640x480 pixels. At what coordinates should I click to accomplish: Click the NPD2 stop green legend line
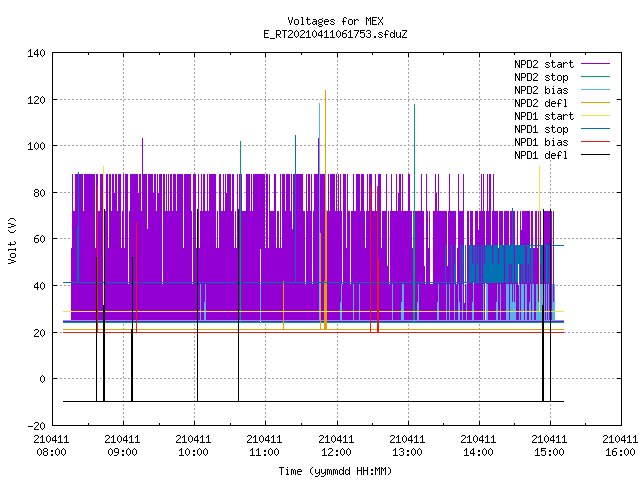(x=595, y=77)
